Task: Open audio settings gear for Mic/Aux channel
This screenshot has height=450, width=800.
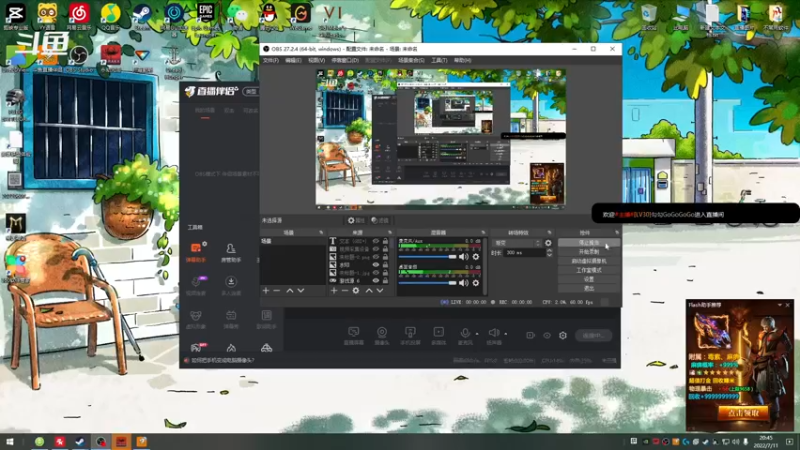Action: pyautogui.click(x=476, y=257)
